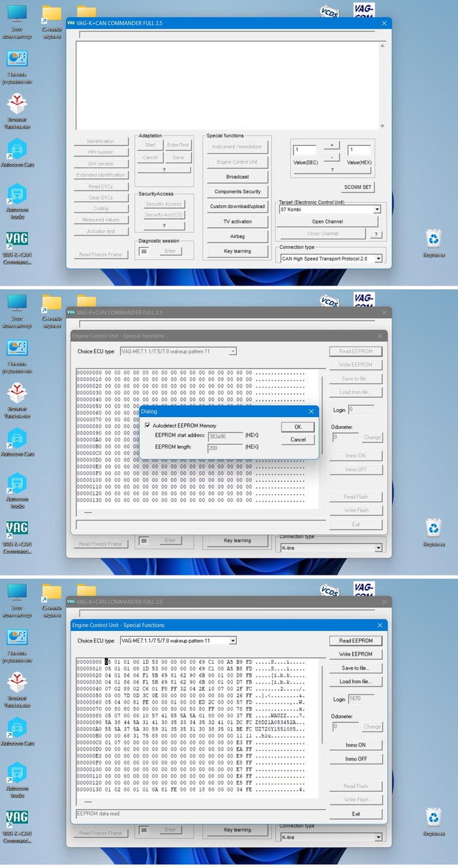Select hex row containing Z8DZ1A053452A
Viewport: 458px width, 868px height.
191,723
